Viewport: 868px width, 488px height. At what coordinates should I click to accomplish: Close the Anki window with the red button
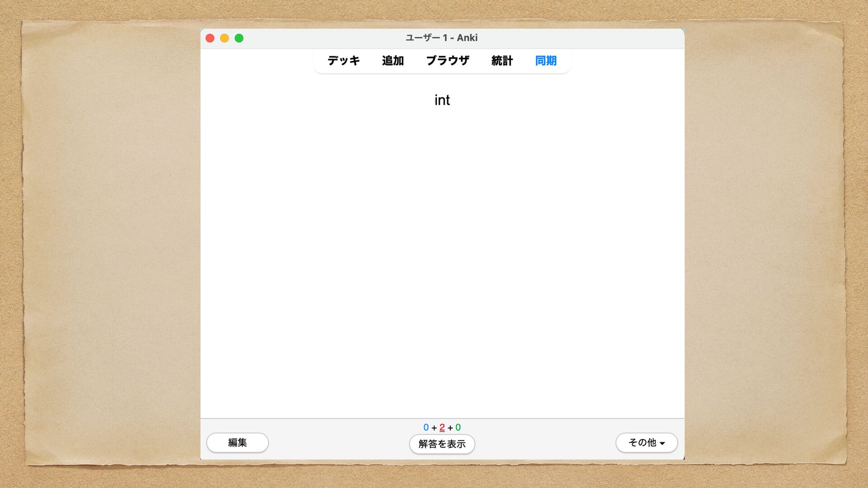pyautogui.click(x=210, y=38)
